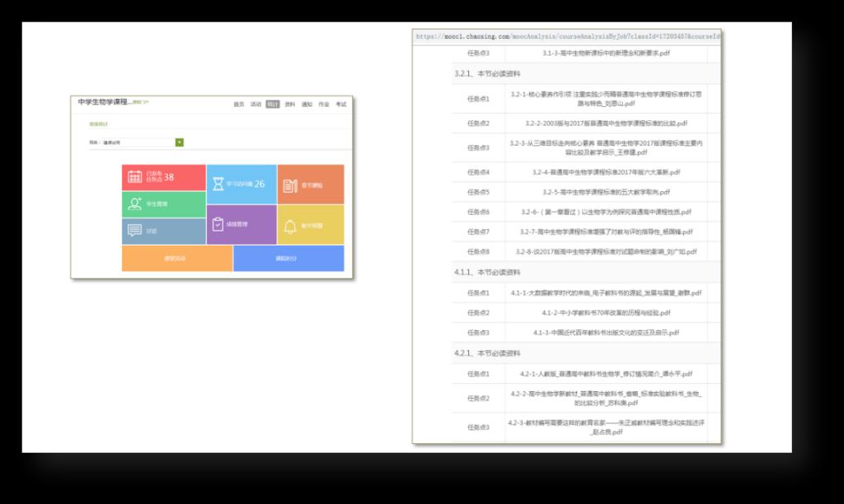
Task: Open the 4.1-2 中小学教科书70年改革 PDF
Action: [606, 313]
